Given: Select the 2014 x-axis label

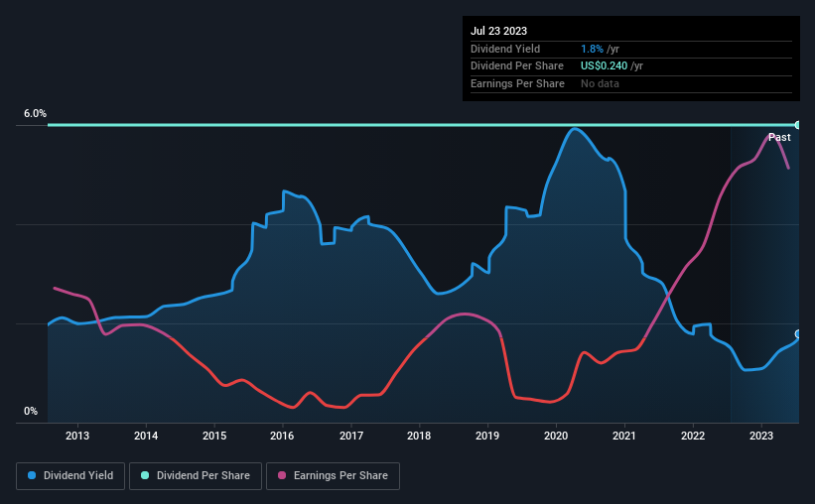Looking at the screenshot, I should click(x=146, y=436).
